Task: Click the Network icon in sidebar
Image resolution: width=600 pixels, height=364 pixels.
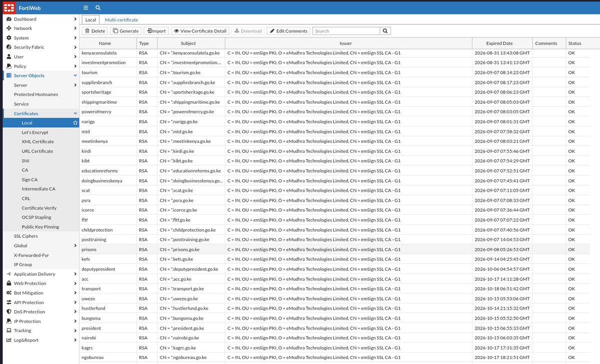Action: click(x=9, y=28)
